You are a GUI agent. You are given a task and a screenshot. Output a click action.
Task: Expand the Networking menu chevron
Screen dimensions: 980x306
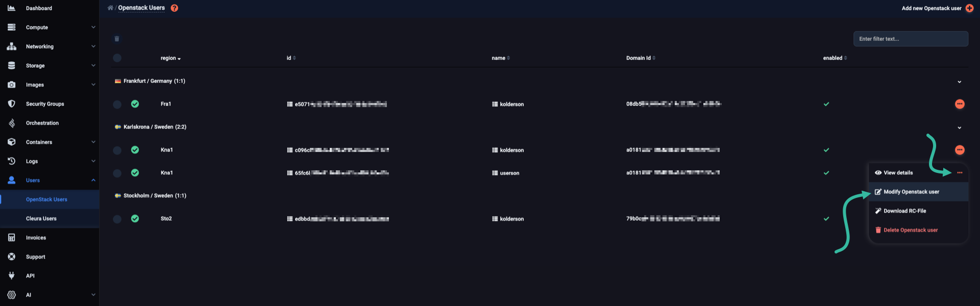pos(93,46)
